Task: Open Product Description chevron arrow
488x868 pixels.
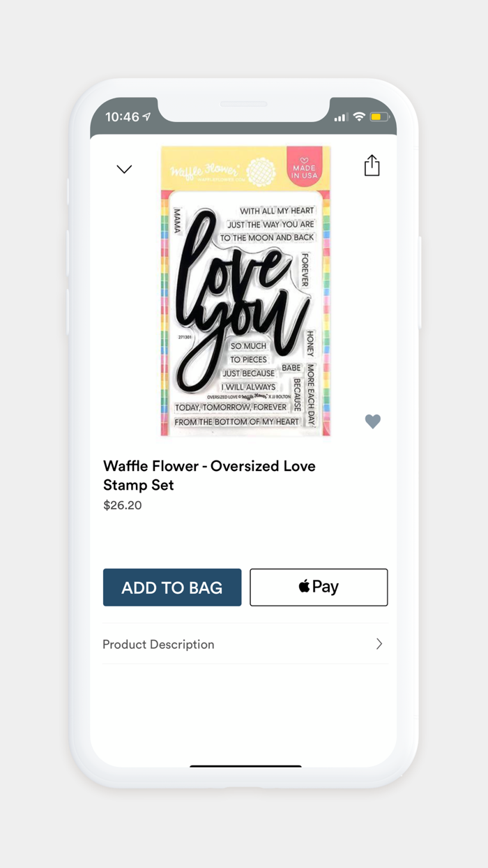Action: click(379, 644)
